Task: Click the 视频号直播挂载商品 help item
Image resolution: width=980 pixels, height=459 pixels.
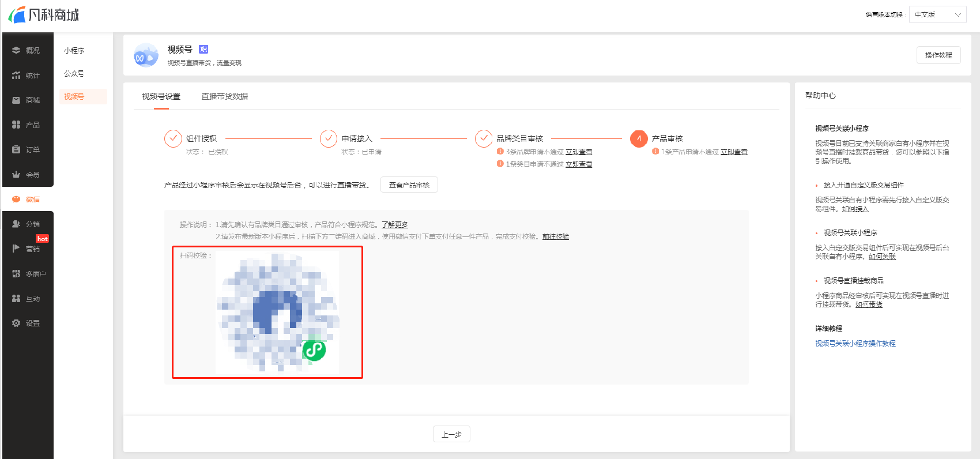Action: point(853,281)
